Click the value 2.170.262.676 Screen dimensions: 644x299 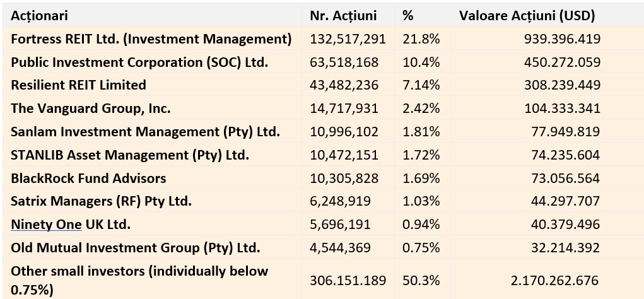tap(554, 281)
